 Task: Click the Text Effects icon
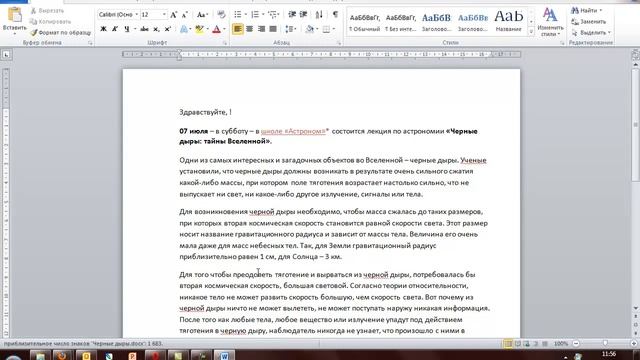coord(184,29)
